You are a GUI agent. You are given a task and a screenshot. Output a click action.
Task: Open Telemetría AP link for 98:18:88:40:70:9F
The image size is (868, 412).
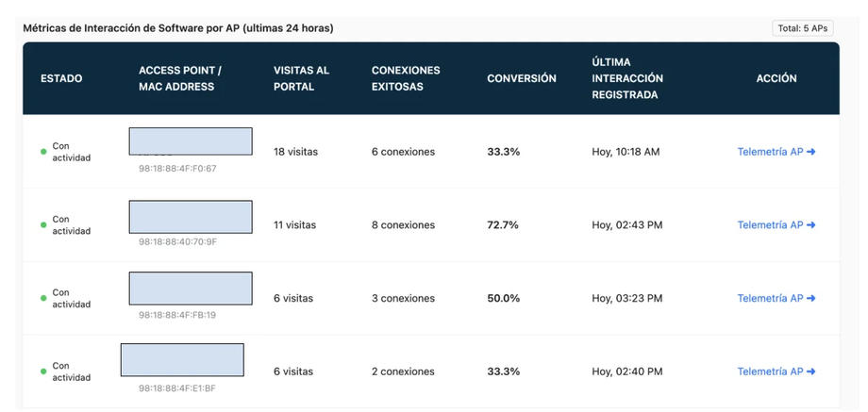click(776, 225)
